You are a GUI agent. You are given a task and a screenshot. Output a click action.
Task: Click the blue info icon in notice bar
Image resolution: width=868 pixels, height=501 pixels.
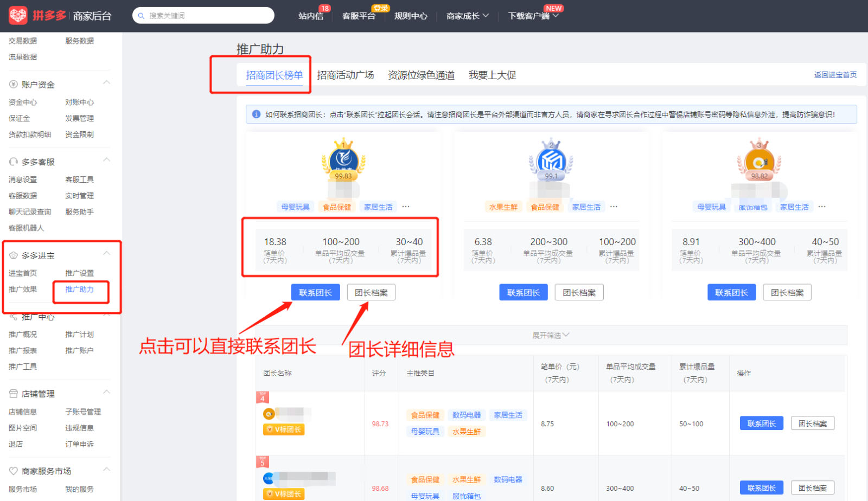point(256,114)
